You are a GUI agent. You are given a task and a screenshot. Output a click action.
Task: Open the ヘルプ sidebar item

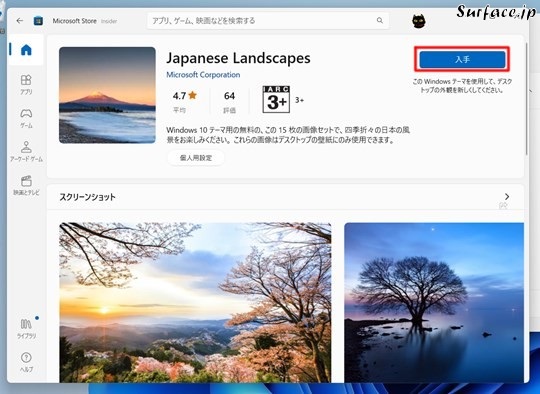(x=26, y=362)
